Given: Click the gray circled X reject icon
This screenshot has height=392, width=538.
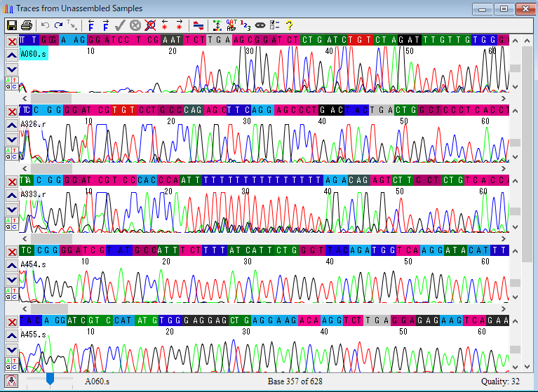Looking at the screenshot, I should tap(135, 25).
